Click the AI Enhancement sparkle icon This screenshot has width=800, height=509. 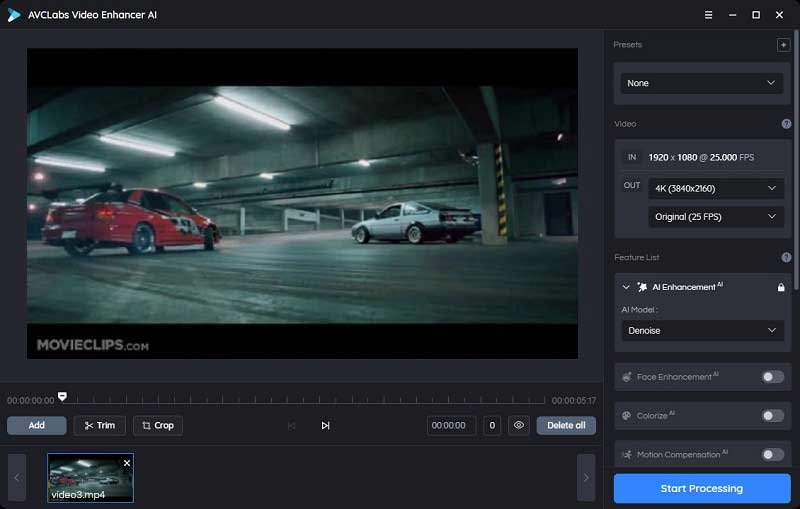pyautogui.click(x=642, y=287)
